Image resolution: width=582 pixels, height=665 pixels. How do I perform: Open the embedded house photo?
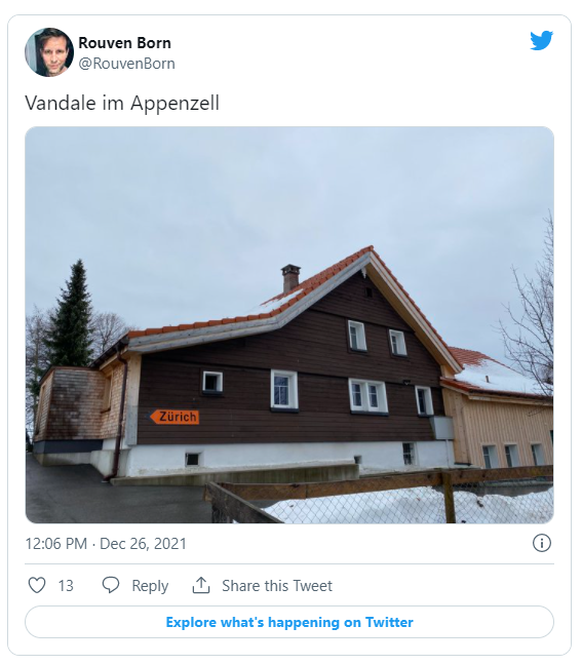[289, 325]
